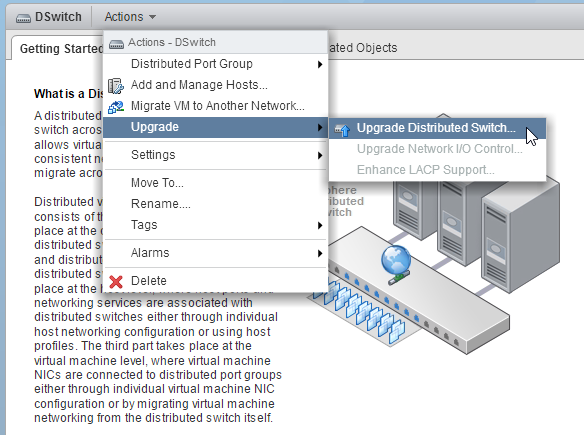This screenshot has height=435, width=584.
Task: Click Enhance LACP Support...
Action: click(x=437, y=170)
